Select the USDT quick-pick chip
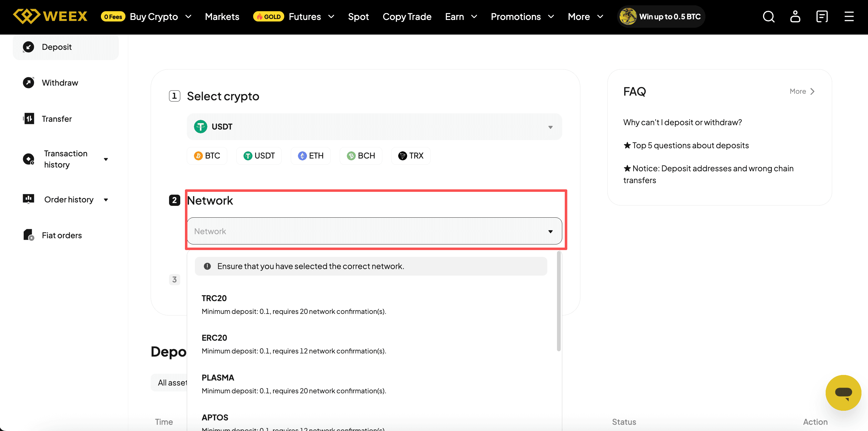 coord(259,156)
